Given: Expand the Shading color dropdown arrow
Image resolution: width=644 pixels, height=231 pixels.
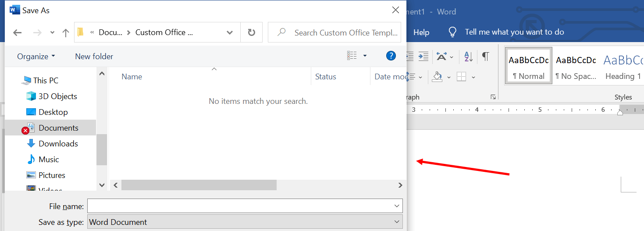Looking at the screenshot, I should (x=448, y=77).
